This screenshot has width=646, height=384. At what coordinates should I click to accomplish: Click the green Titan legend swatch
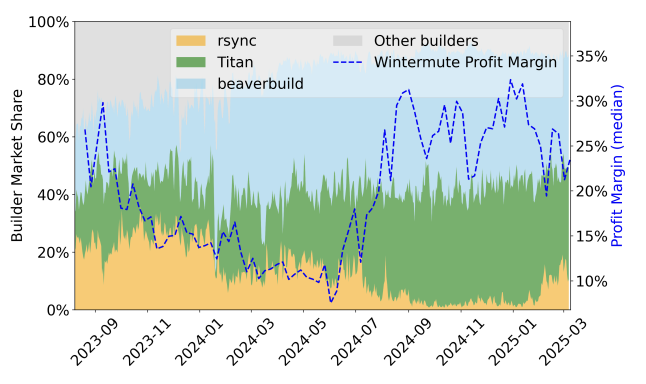pos(191,62)
